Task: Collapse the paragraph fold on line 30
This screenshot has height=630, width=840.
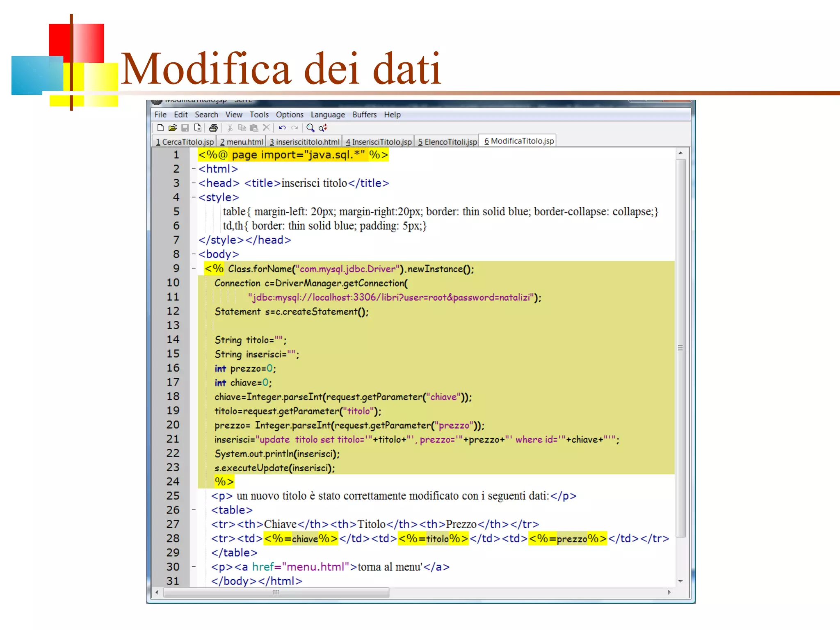Action: pos(194,567)
